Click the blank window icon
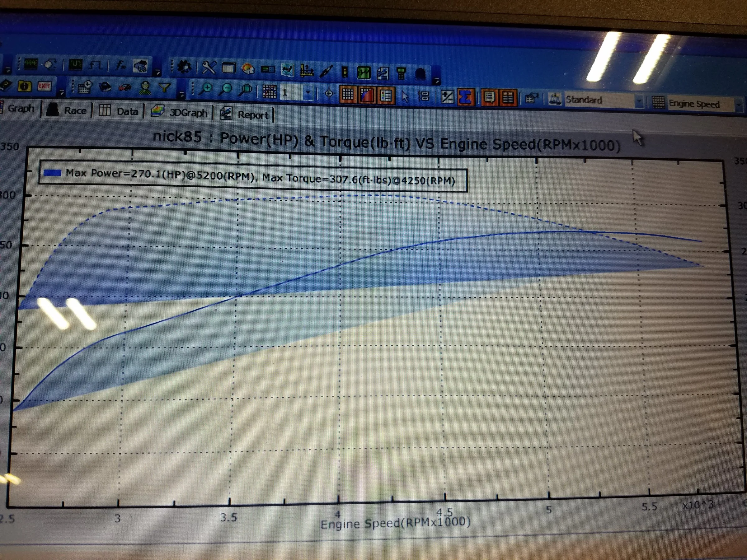Image resolution: width=747 pixels, height=560 pixels. pyautogui.click(x=229, y=68)
